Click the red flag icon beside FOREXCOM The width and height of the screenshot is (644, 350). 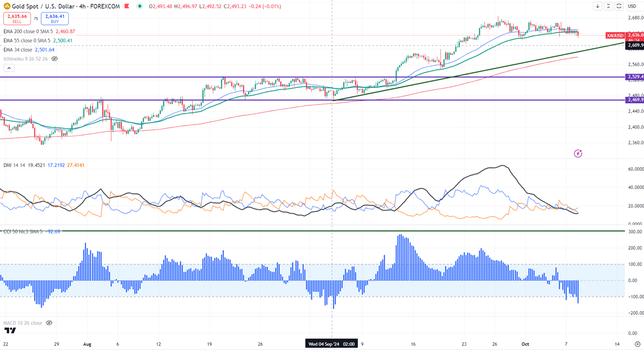point(127,6)
